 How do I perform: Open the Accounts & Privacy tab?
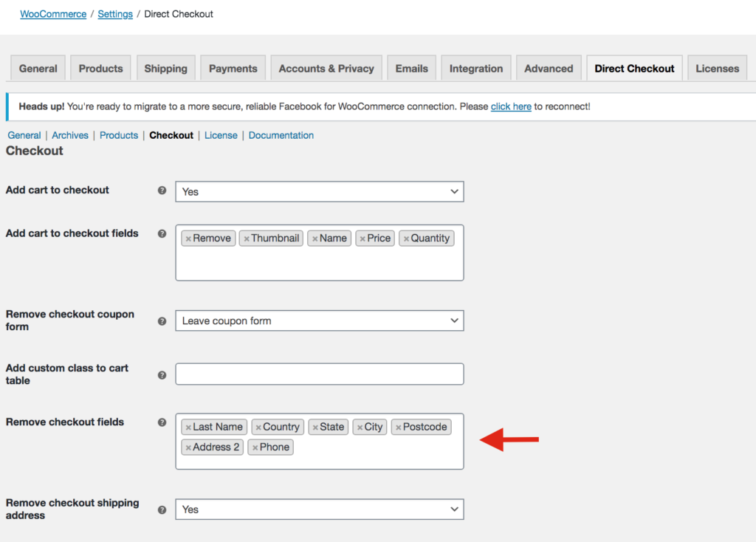[326, 69]
